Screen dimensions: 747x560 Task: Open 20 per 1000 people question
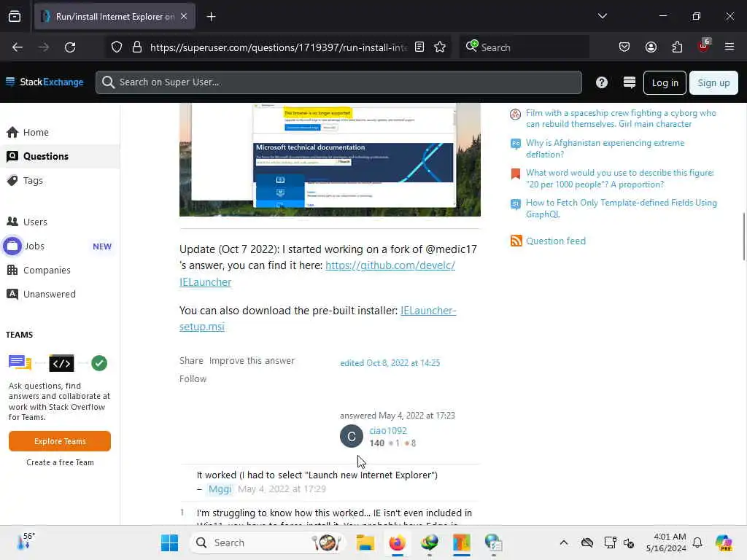tap(620, 179)
